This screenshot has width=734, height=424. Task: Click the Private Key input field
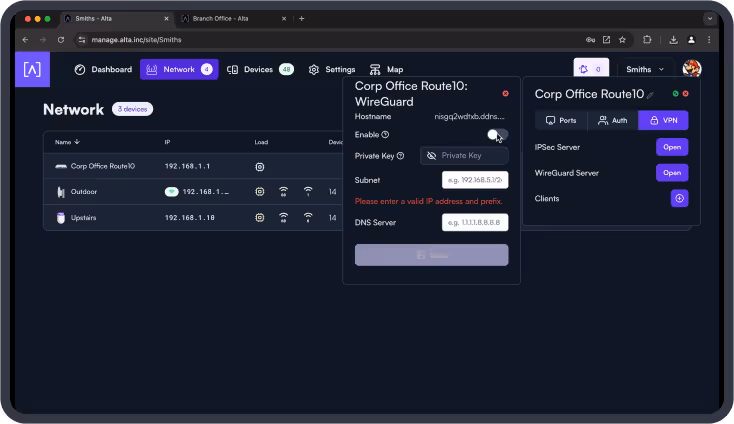(x=464, y=155)
